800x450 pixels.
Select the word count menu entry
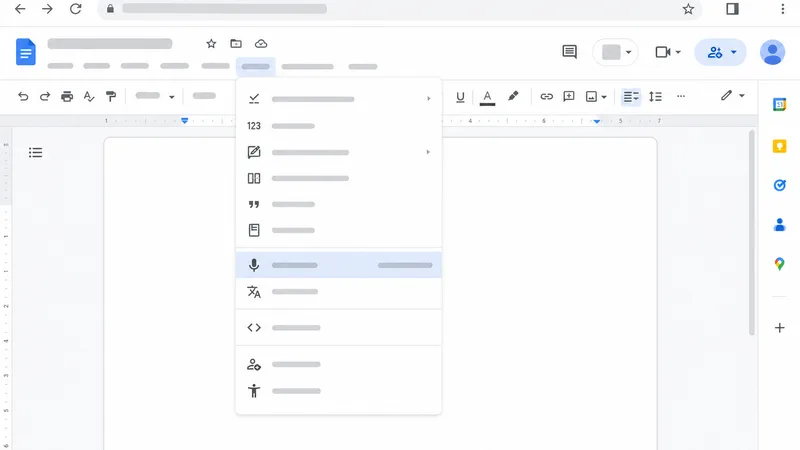coord(339,126)
